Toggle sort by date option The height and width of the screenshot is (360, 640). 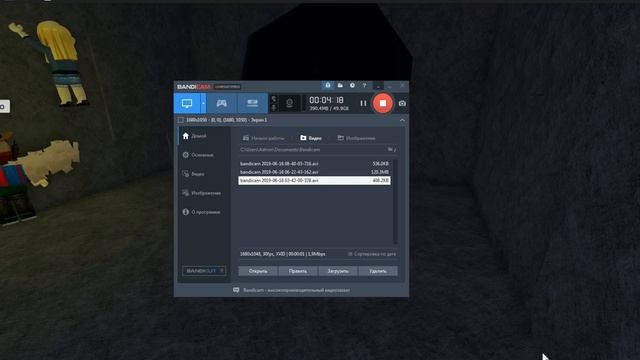click(372, 254)
